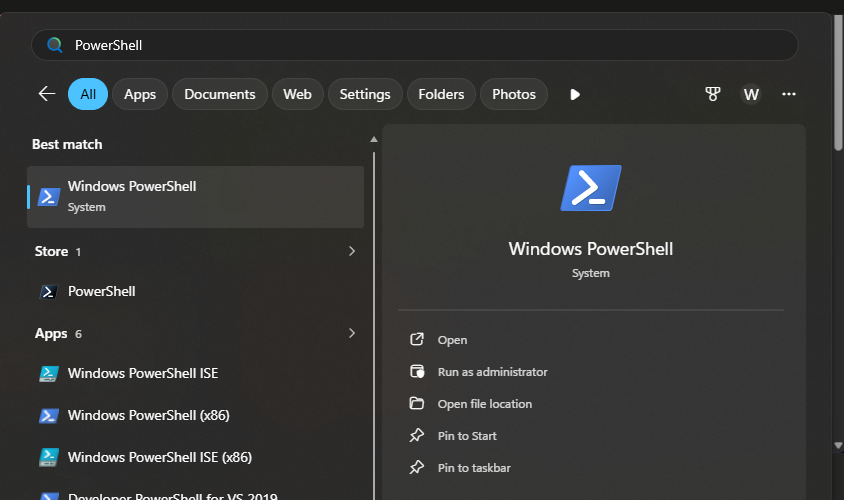Expand the Store results section
844x500 pixels.
click(x=351, y=251)
